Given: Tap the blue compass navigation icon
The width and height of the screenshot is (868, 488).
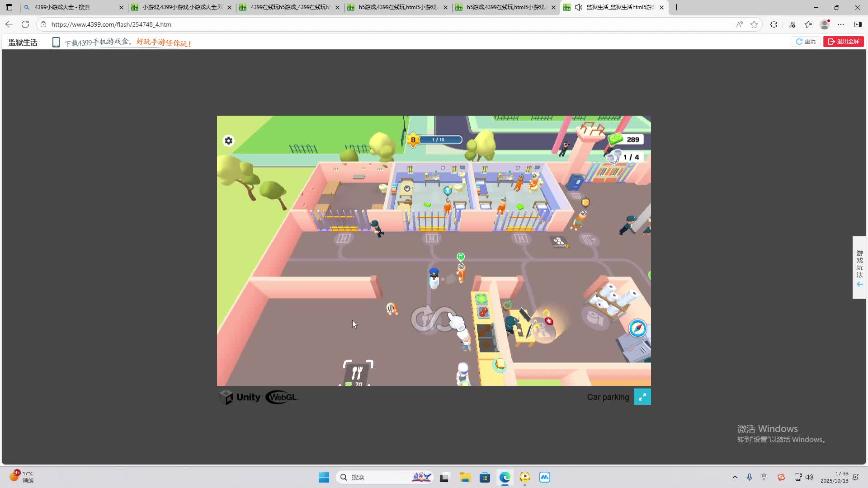Looking at the screenshot, I should click(x=637, y=328).
